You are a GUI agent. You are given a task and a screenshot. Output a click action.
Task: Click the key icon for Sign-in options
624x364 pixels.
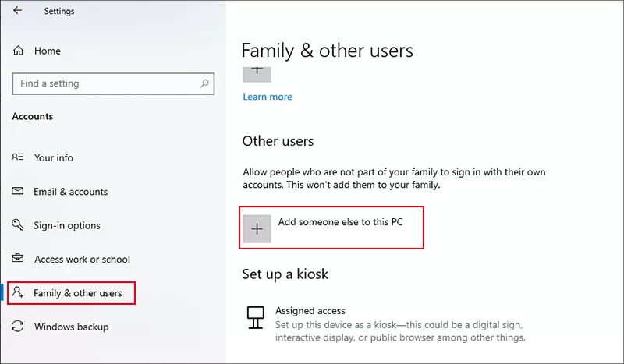pos(19,225)
